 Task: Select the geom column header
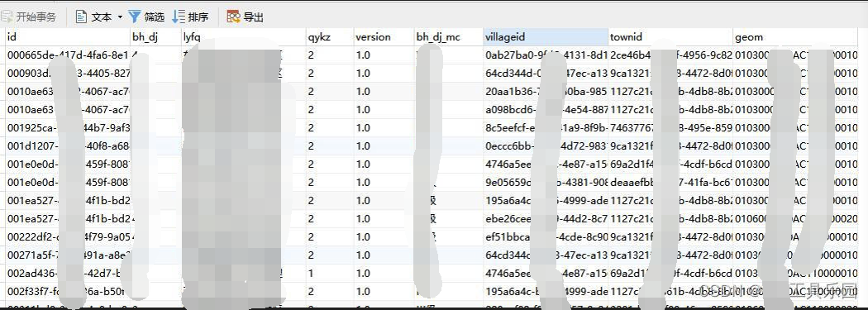[x=795, y=37]
